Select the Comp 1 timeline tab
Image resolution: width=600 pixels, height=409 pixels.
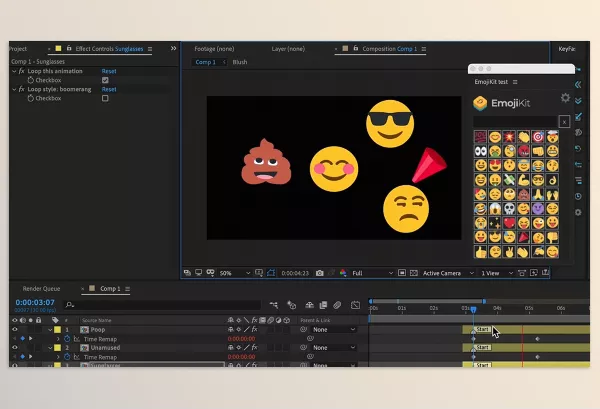click(110, 288)
